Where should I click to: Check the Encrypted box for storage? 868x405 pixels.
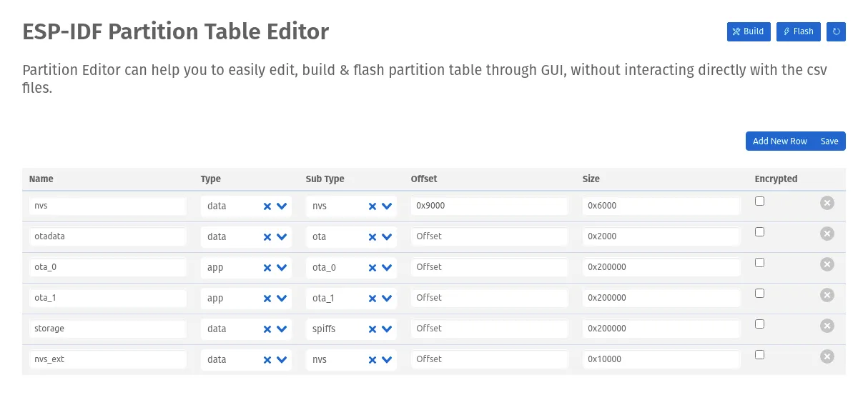pyautogui.click(x=759, y=324)
